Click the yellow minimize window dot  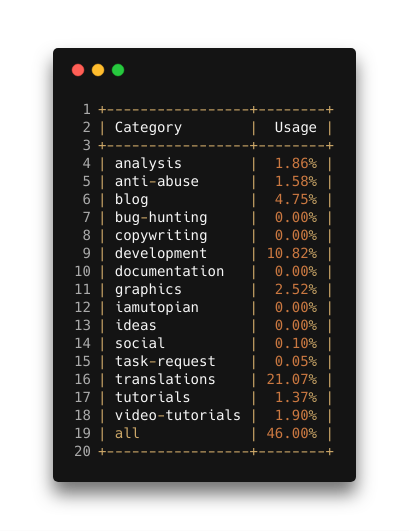coord(98,70)
